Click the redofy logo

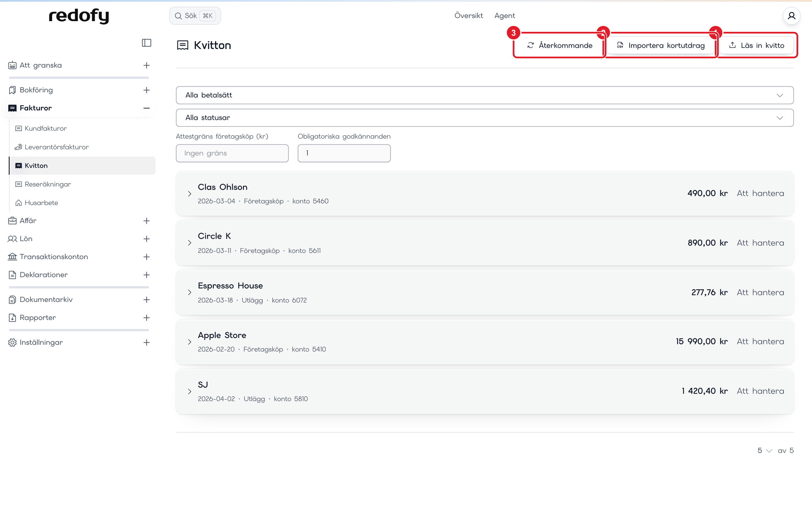[79, 16]
